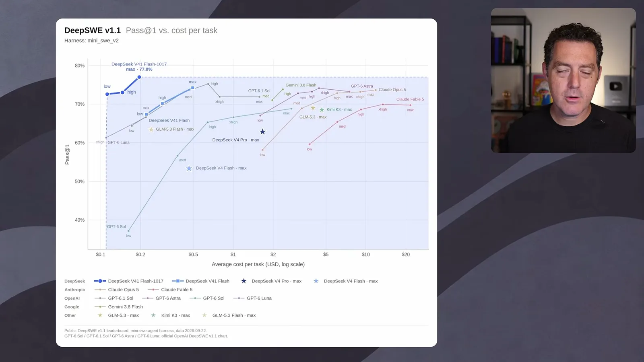
Task: Click the 'OpenAI' legend group label
Action: (x=72, y=298)
